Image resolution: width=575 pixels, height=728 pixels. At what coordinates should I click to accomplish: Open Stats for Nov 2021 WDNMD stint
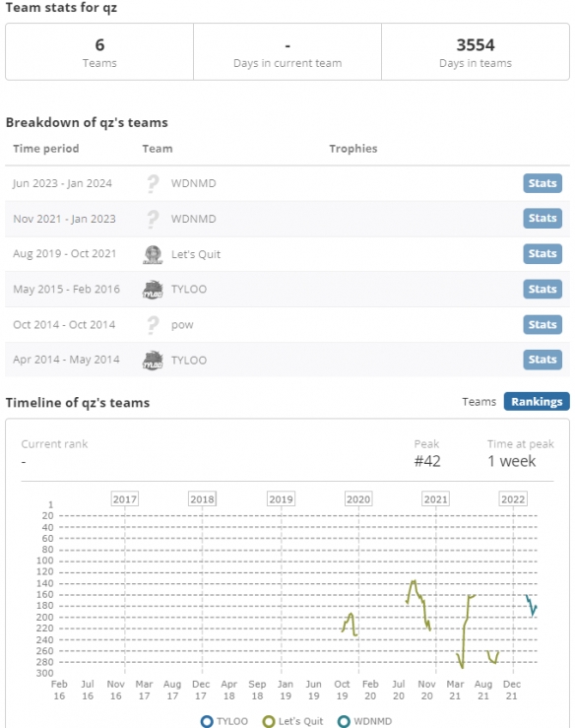[x=543, y=219]
